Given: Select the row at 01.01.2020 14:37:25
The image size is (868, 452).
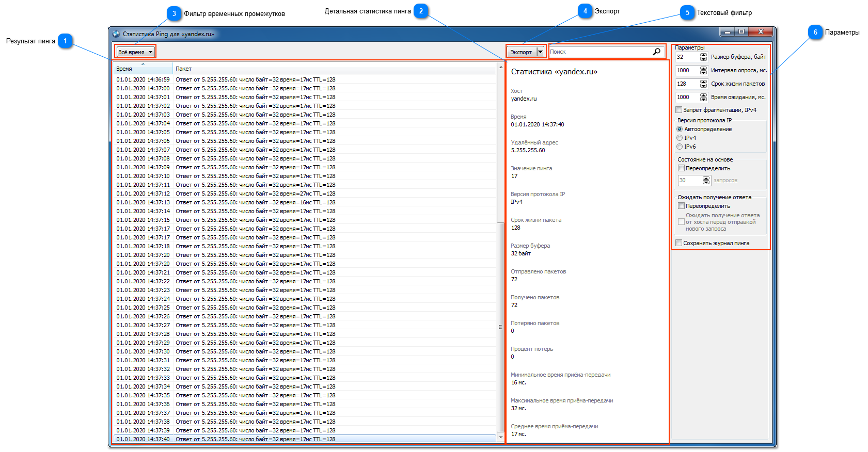Looking at the screenshot, I should pyautogui.click(x=305, y=308).
